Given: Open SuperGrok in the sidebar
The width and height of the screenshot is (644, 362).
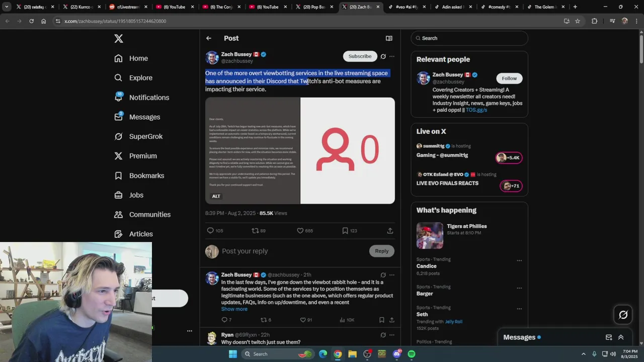Looking at the screenshot, I should coord(138,136).
